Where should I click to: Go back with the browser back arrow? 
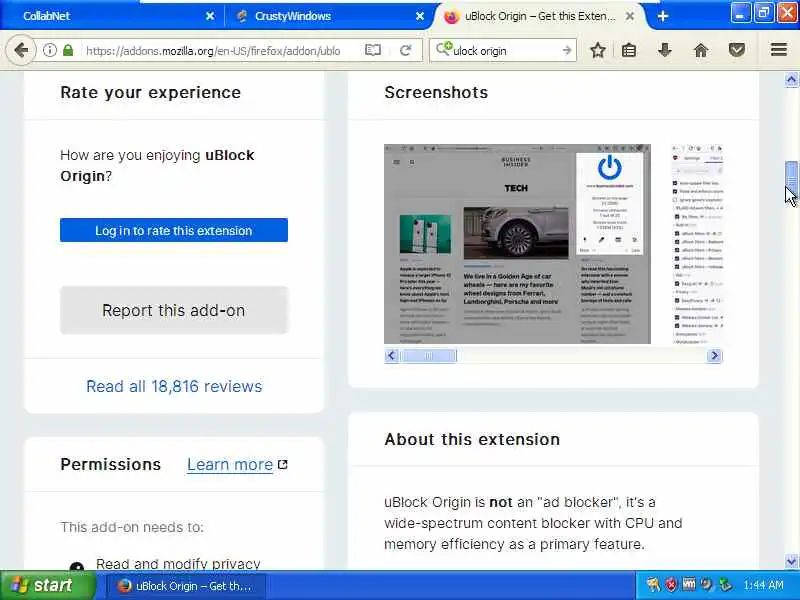21,50
